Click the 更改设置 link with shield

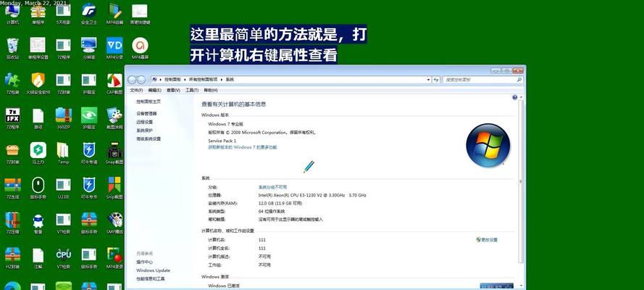487,239
